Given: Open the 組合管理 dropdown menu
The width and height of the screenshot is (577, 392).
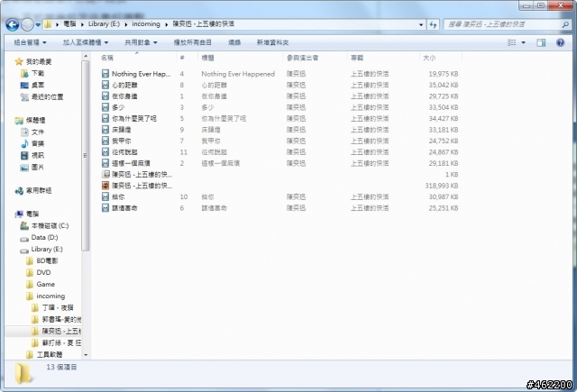Looking at the screenshot, I should pos(30,42).
